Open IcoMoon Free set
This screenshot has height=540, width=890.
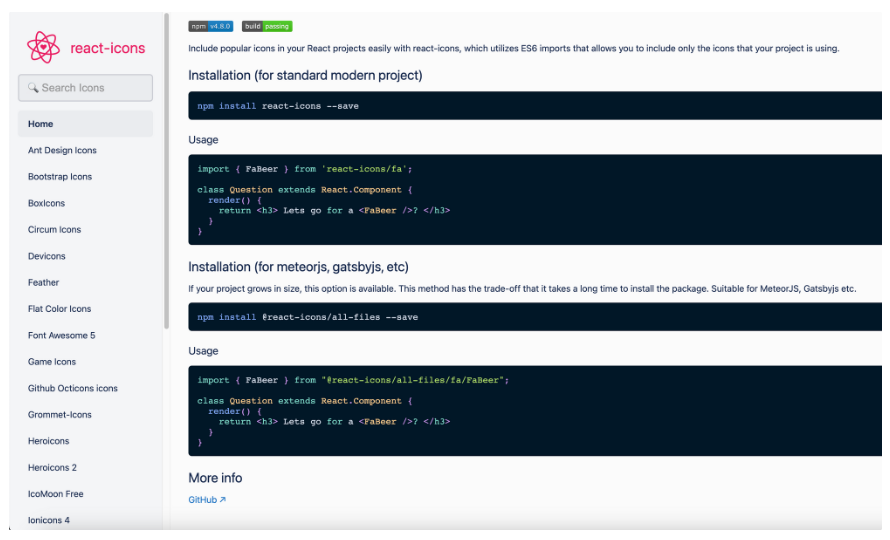point(56,494)
